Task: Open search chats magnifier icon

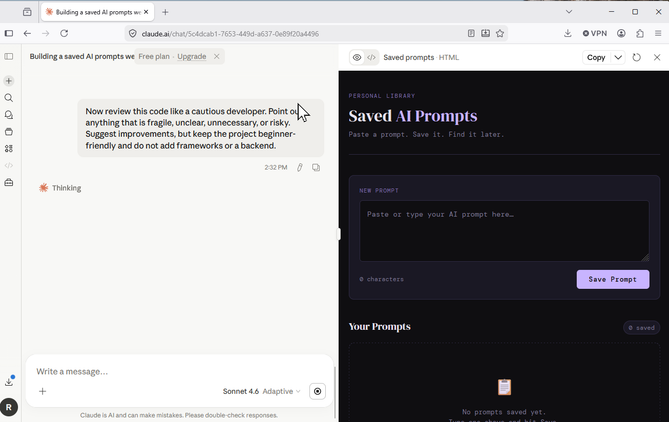Action: coord(9,98)
